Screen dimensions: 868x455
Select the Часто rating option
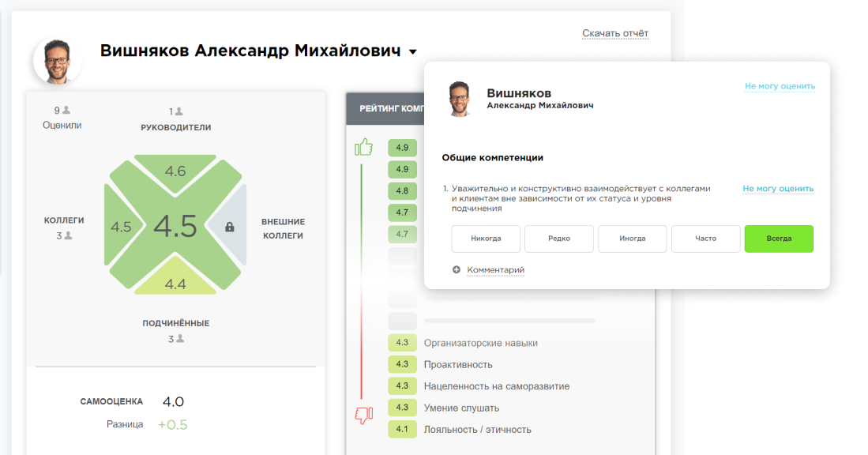click(x=705, y=238)
